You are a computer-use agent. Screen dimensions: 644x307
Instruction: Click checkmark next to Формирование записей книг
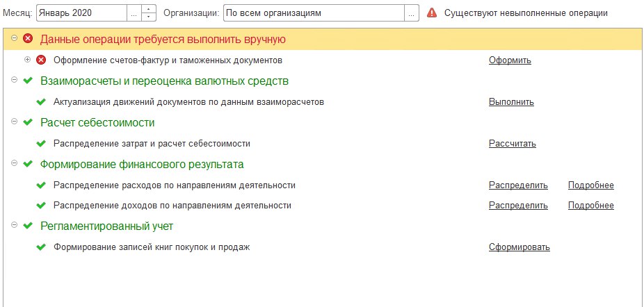(x=41, y=247)
